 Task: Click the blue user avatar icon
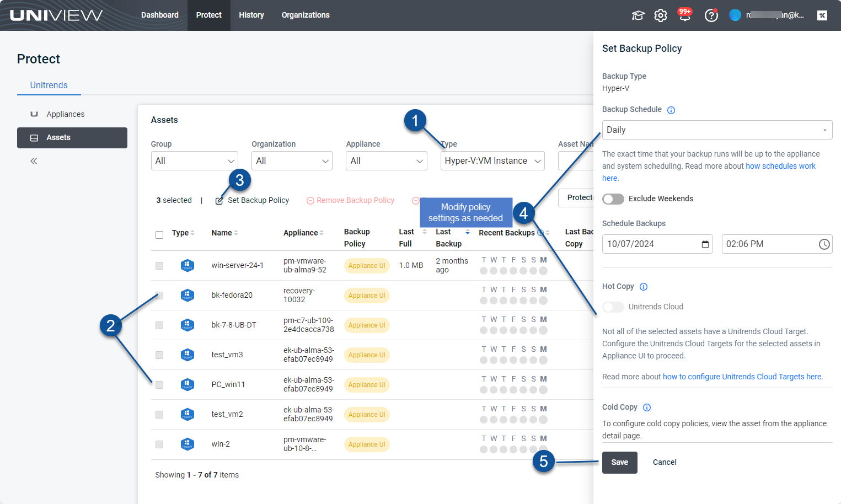point(735,15)
